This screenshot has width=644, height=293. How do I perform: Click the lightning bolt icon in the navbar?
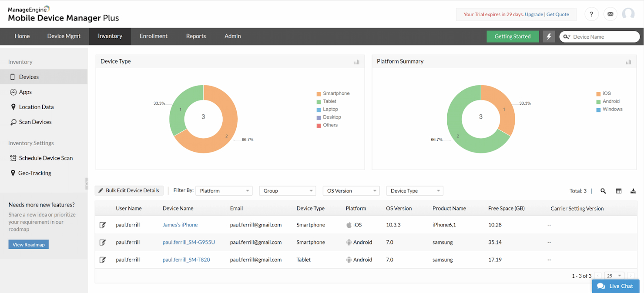[x=549, y=37]
